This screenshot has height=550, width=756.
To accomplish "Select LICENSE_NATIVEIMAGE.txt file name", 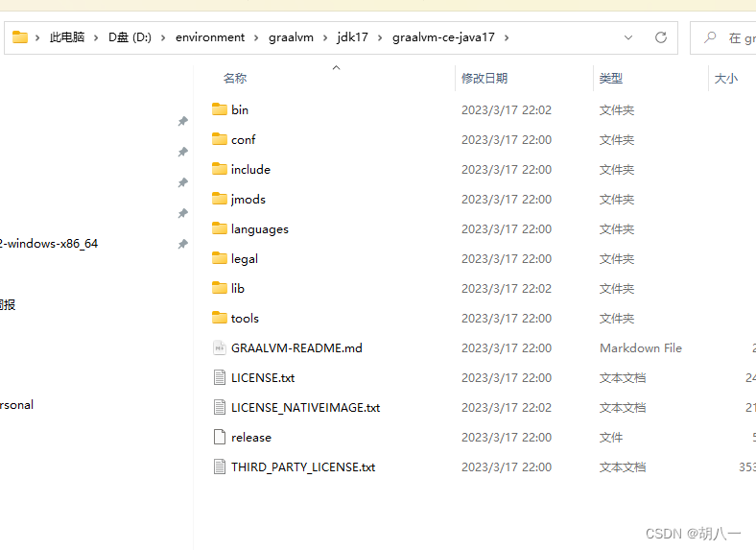I will [306, 408].
